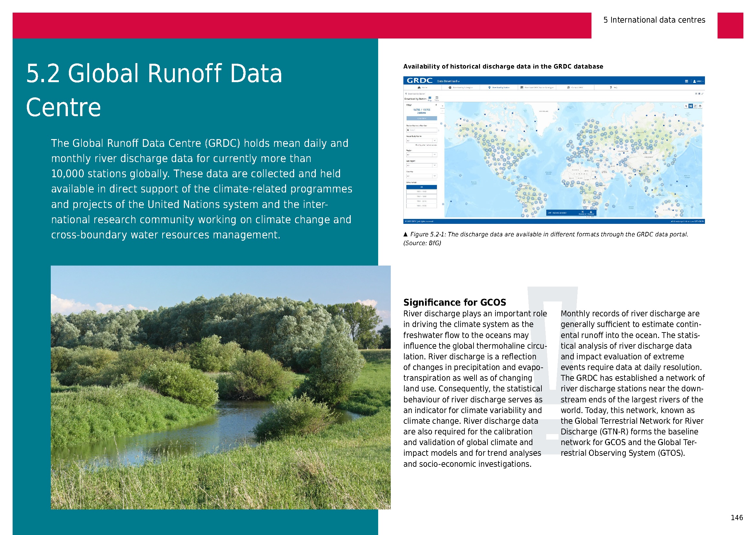This screenshot has height=535, width=756.
Task: Click the Clear filter button
Action: (x=422, y=118)
